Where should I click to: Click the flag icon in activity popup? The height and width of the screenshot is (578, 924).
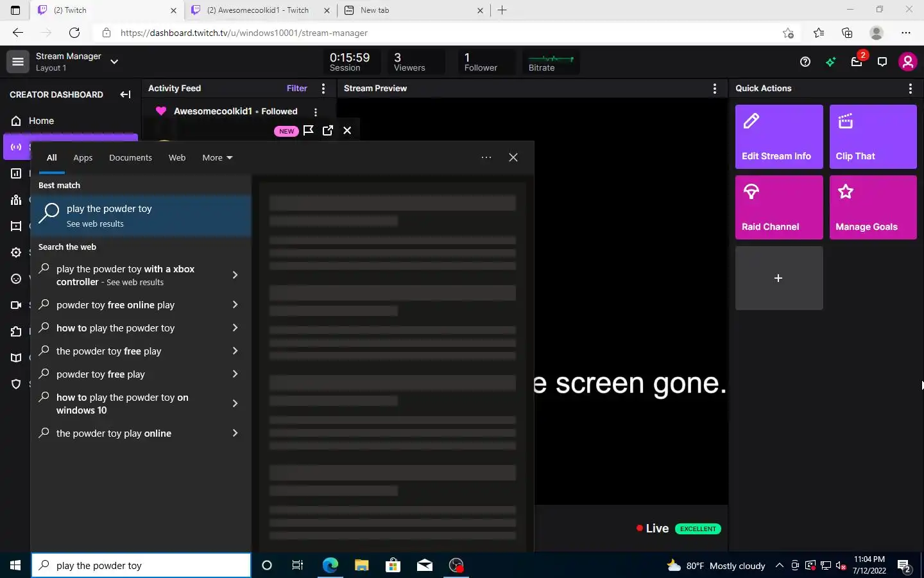click(309, 130)
